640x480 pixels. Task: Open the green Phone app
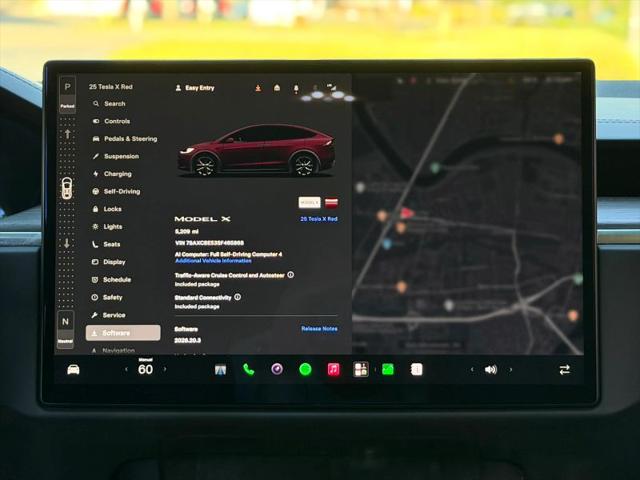click(249, 370)
